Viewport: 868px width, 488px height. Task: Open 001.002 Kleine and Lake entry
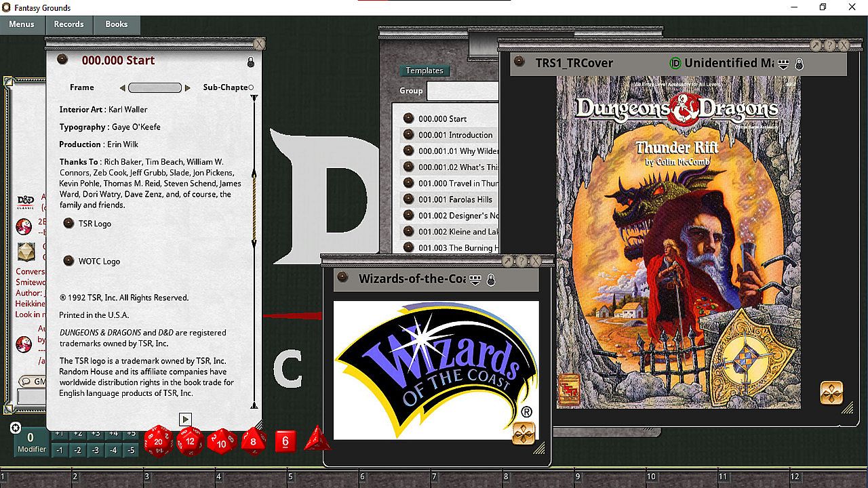[x=449, y=232]
